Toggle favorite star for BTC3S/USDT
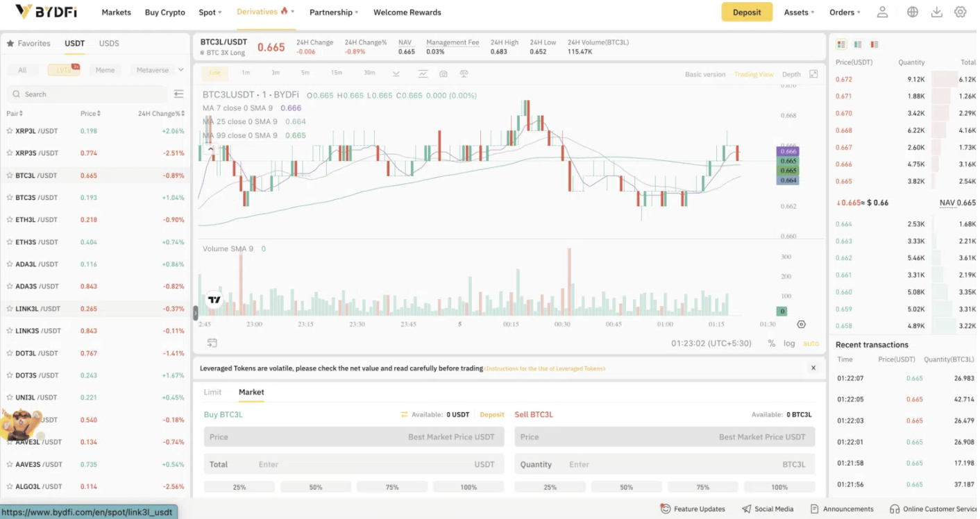Viewport: 980px width, 519px height. click(10, 198)
